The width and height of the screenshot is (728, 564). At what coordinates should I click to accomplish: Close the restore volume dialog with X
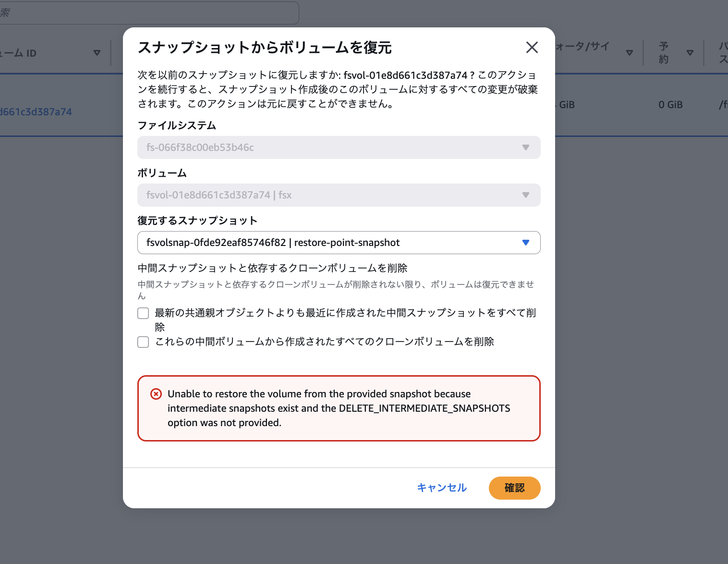532,48
